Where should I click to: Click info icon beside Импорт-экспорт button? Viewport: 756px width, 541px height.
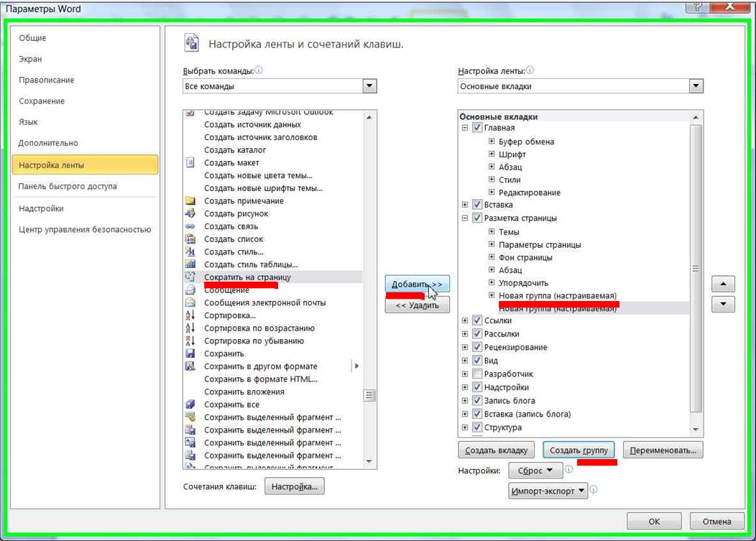coord(594,490)
